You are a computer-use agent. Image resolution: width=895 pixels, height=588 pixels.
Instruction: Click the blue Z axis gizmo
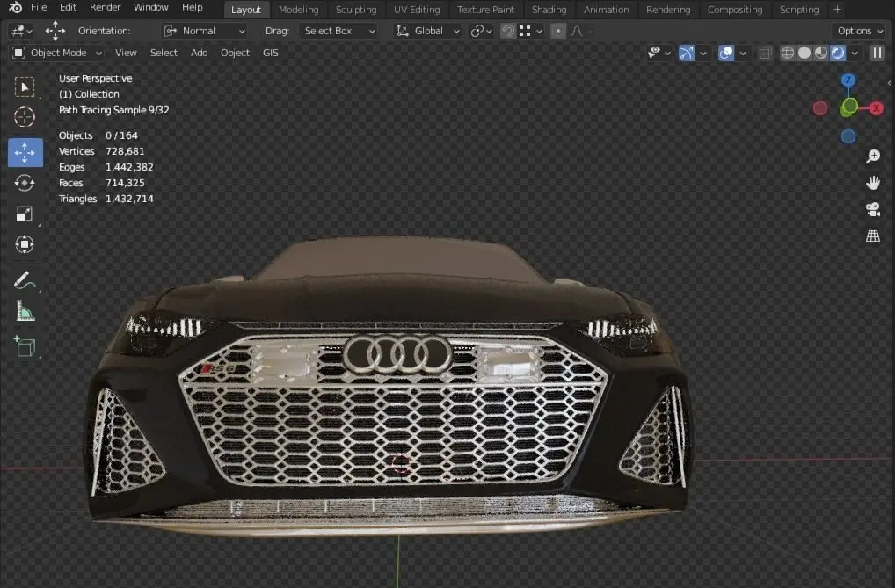pyautogui.click(x=848, y=81)
